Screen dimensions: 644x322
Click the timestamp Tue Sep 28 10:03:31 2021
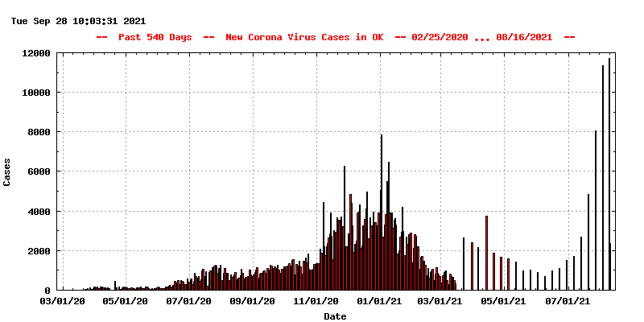[78, 21]
